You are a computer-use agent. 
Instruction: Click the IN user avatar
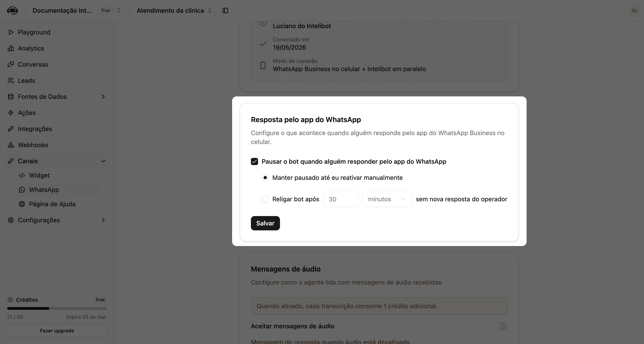(634, 11)
